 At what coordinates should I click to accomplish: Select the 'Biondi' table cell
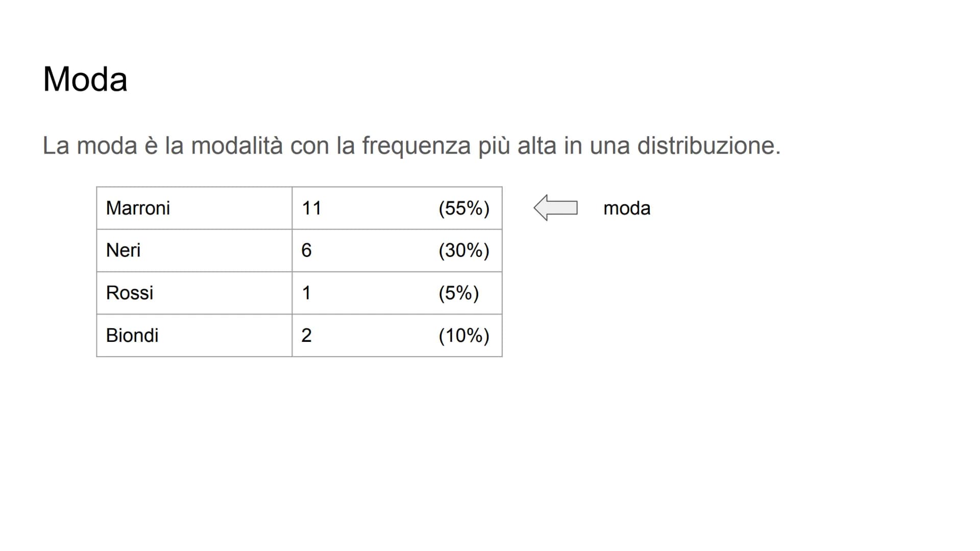tap(194, 335)
